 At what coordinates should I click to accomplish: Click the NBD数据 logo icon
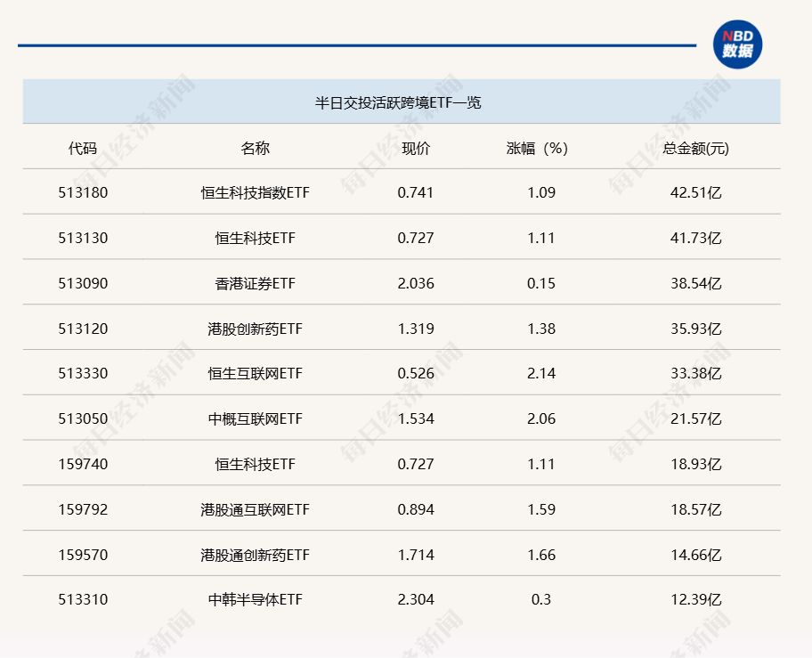737,44
